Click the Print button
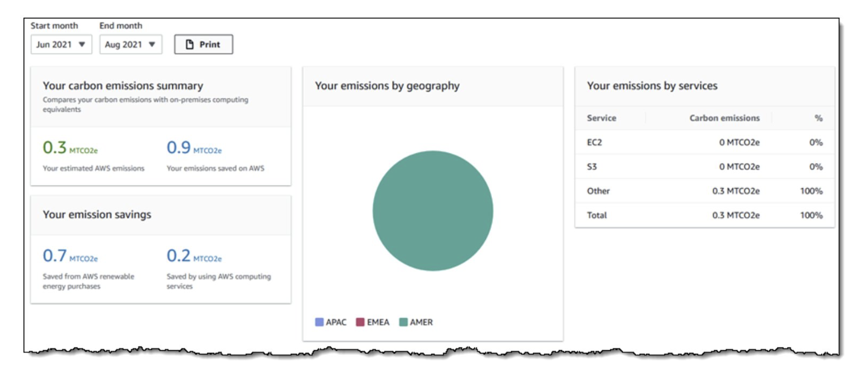This screenshot has height=378, width=868. pos(204,44)
